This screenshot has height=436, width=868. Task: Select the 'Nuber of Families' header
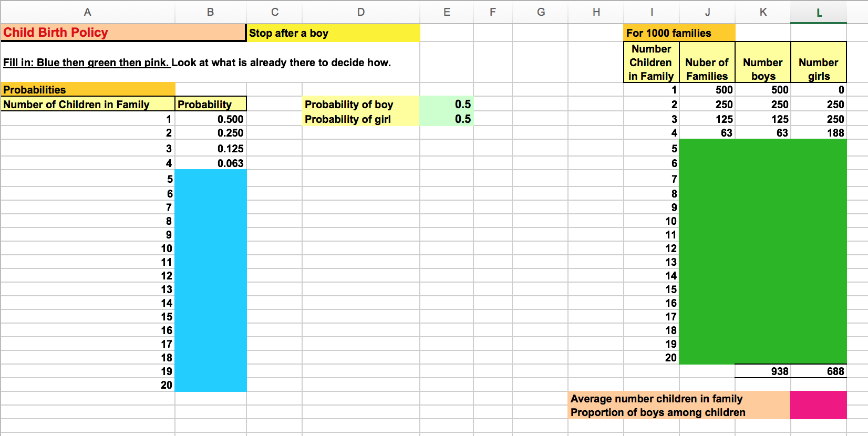pos(707,62)
